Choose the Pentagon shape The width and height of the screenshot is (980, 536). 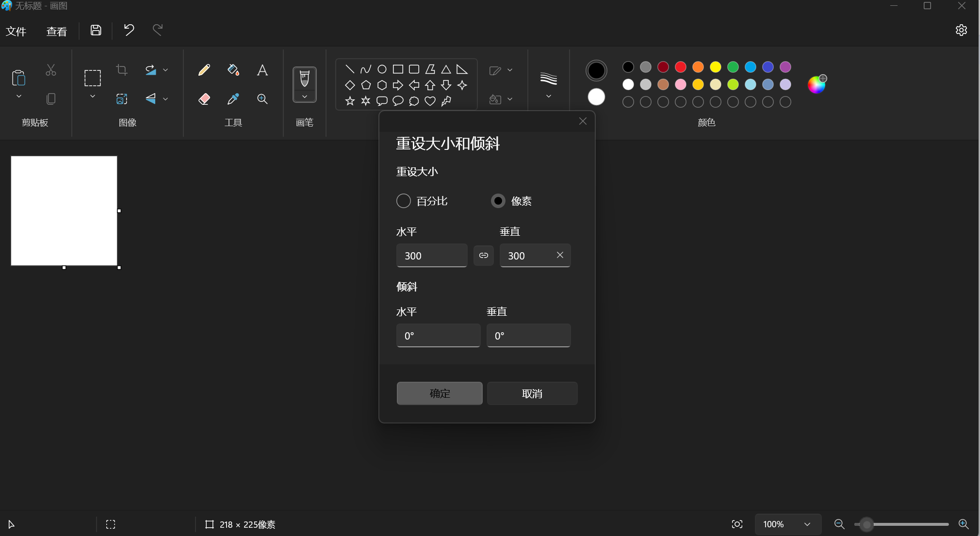366,85
